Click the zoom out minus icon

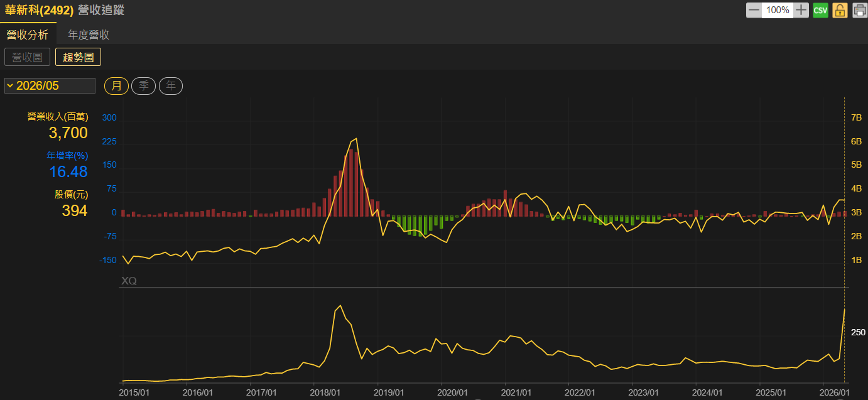pos(754,10)
